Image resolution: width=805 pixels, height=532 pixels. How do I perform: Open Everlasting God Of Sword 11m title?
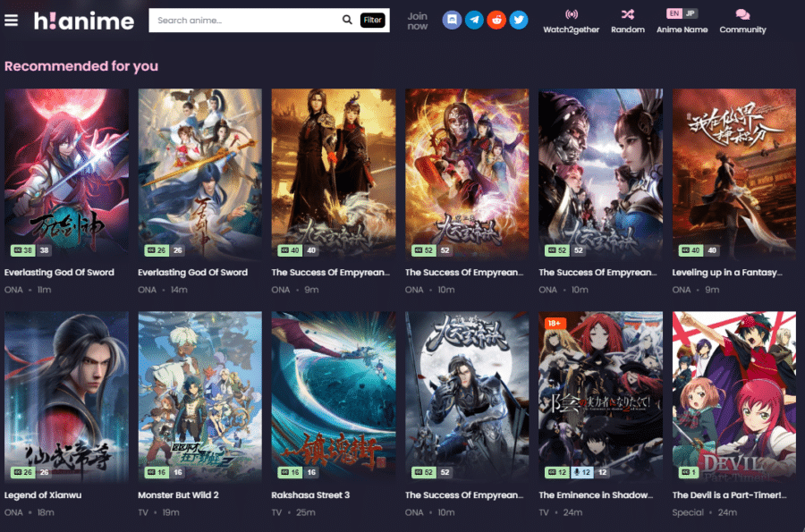pyautogui.click(x=59, y=273)
